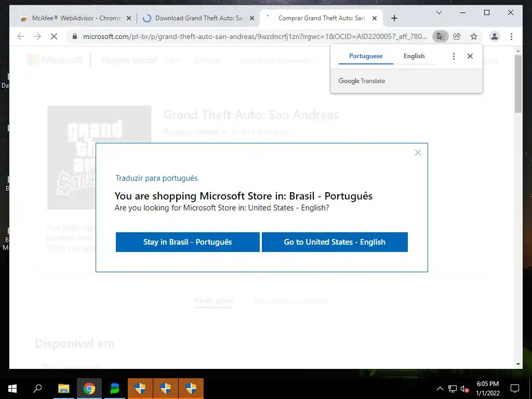Open the Windows notification center
532x399 pixels.
point(515,389)
